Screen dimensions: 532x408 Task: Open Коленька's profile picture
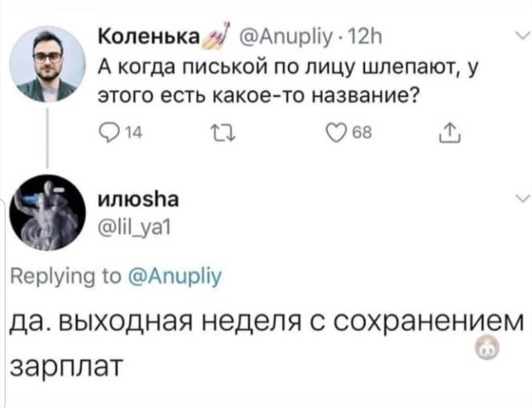[x=48, y=64]
